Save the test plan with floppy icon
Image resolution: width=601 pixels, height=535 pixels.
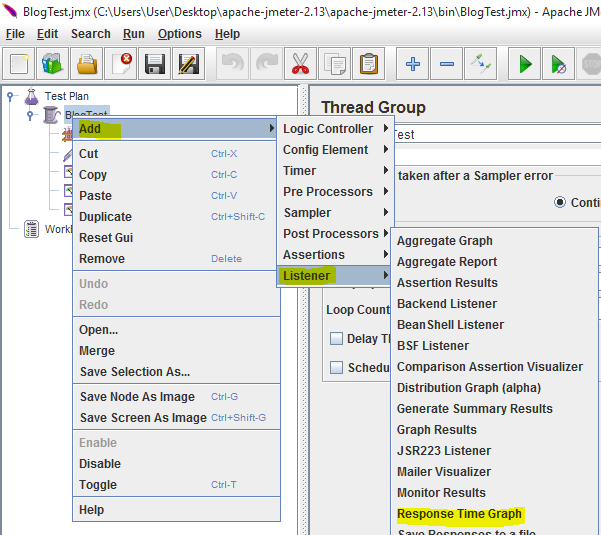154,64
